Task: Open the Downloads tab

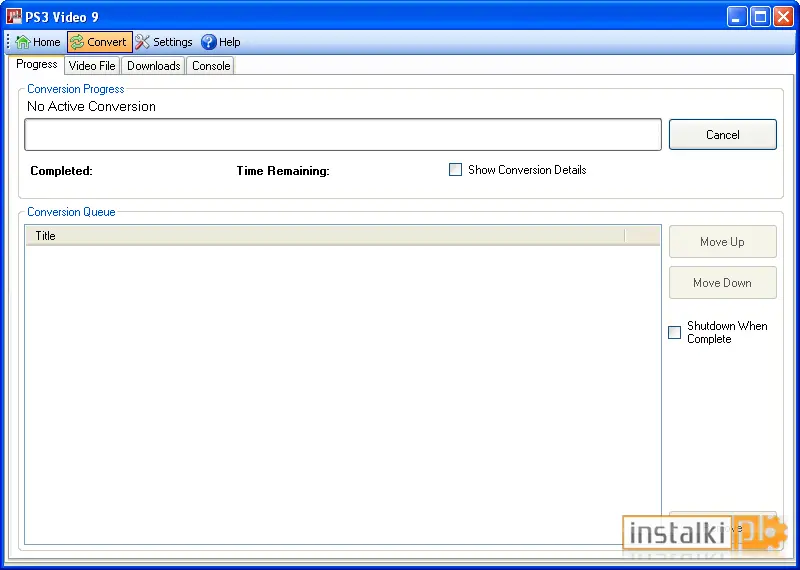Action: click(x=154, y=66)
